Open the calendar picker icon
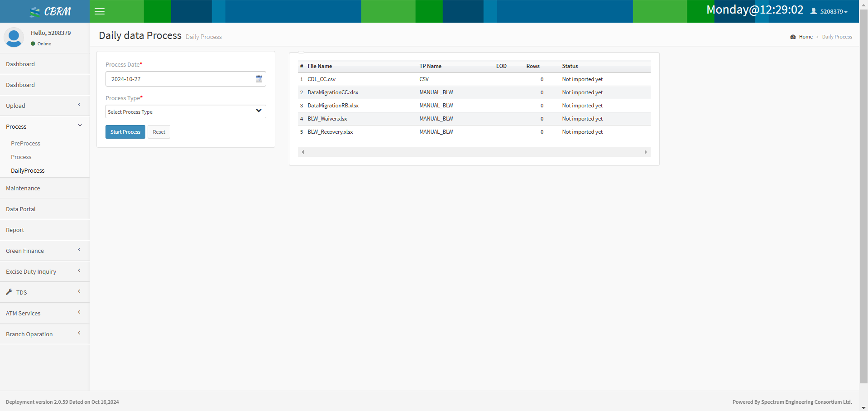This screenshot has width=868, height=411. [x=259, y=79]
